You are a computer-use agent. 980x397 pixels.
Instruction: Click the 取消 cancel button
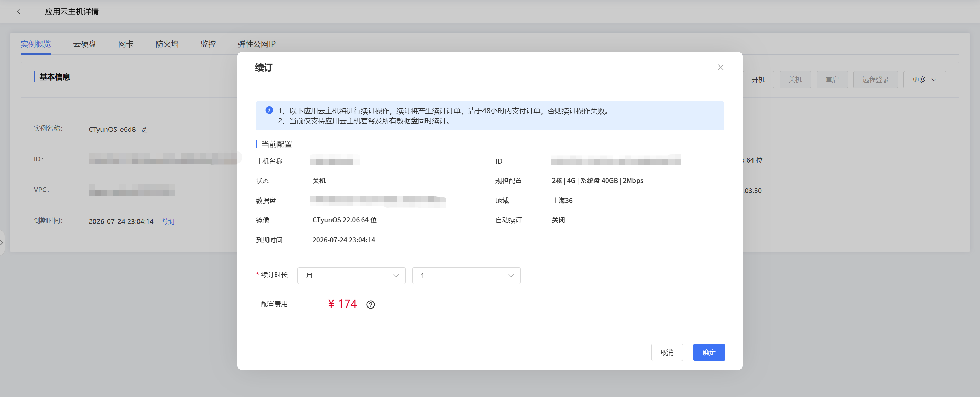[x=667, y=352]
